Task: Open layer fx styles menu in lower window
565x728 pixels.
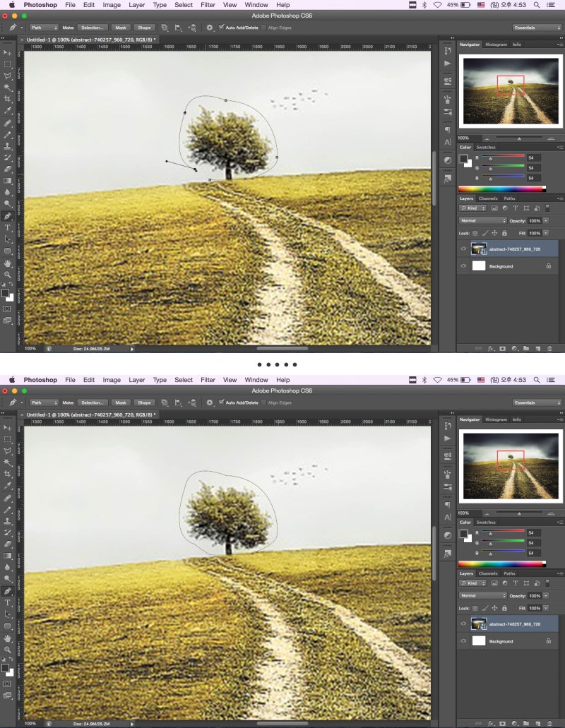Action: tap(491, 723)
